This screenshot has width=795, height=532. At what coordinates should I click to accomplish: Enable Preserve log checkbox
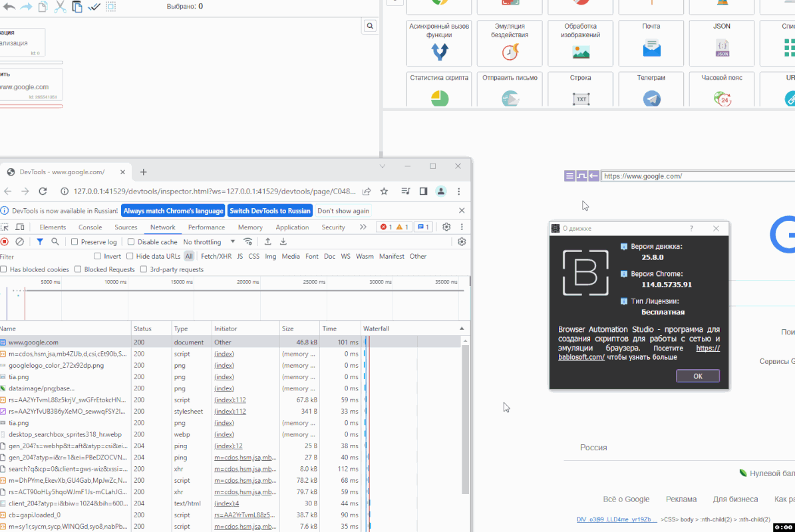tap(75, 241)
